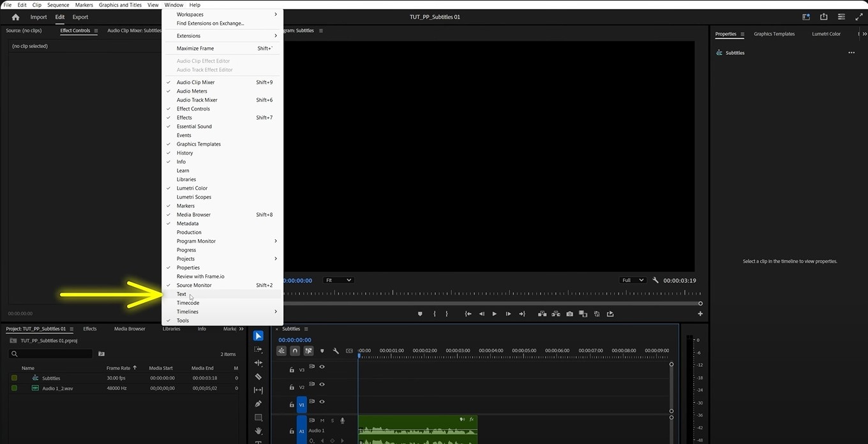The width and height of the screenshot is (868, 444).
Task: Add a marker in the Program Monitor
Action: point(420,314)
